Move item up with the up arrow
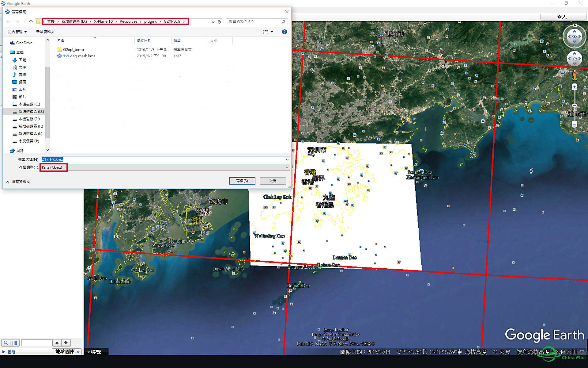 tap(57, 343)
